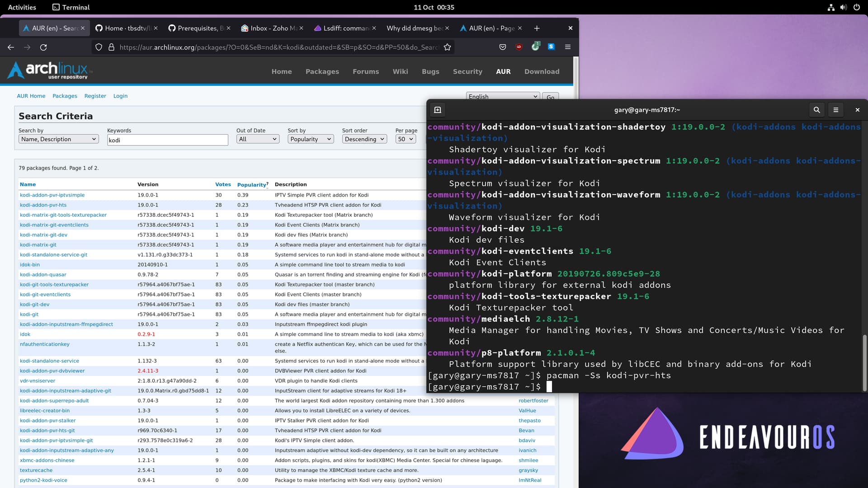The image size is (868, 488).
Task: Open Forums in Arch navigation bar
Action: click(x=366, y=71)
